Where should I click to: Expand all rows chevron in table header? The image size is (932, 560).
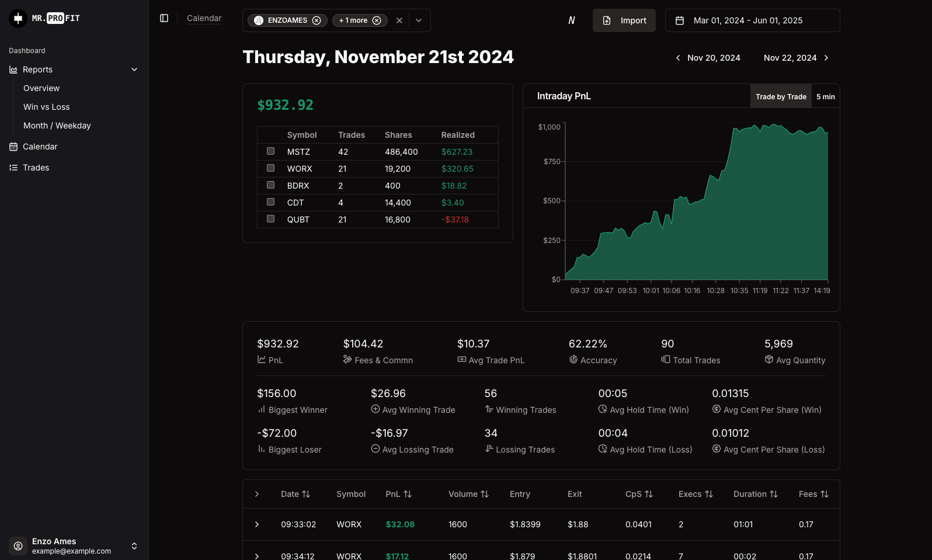tap(257, 494)
